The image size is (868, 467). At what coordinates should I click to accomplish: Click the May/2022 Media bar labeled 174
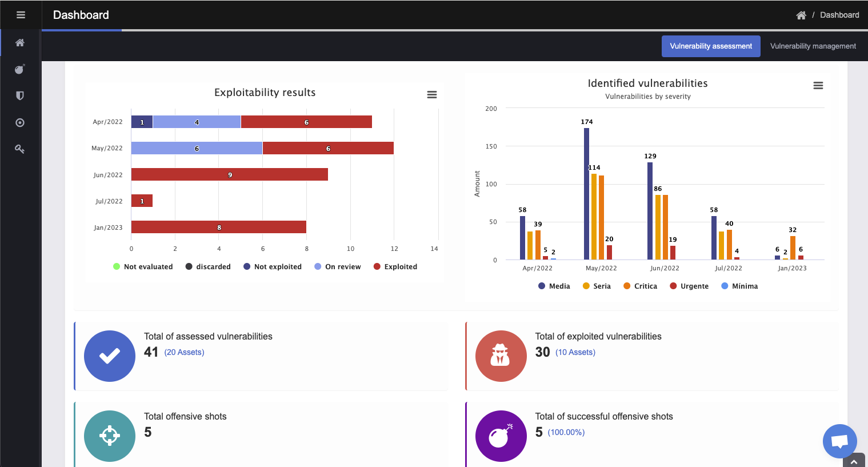tap(586, 193)
